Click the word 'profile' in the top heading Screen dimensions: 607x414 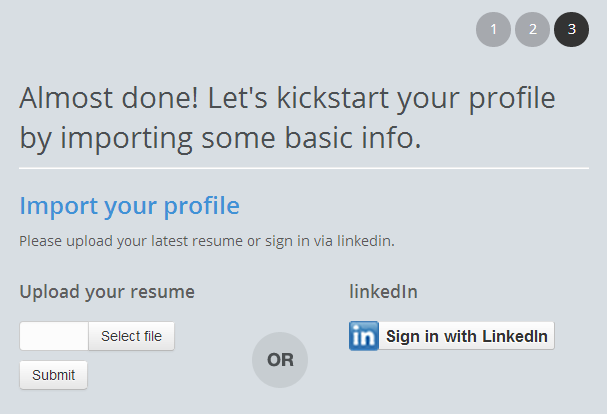click(x=512, y=99)
